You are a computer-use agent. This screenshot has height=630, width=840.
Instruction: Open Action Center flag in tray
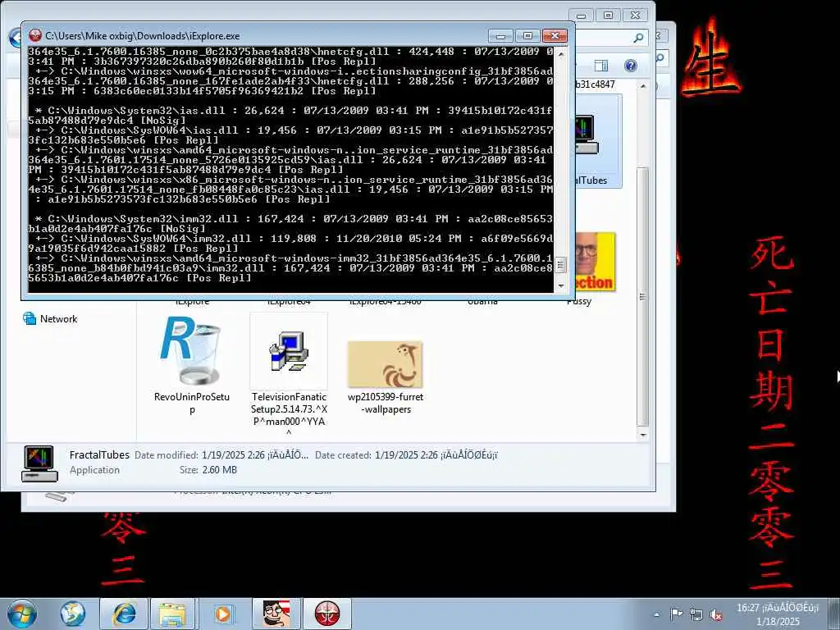[x=677, y=614]
